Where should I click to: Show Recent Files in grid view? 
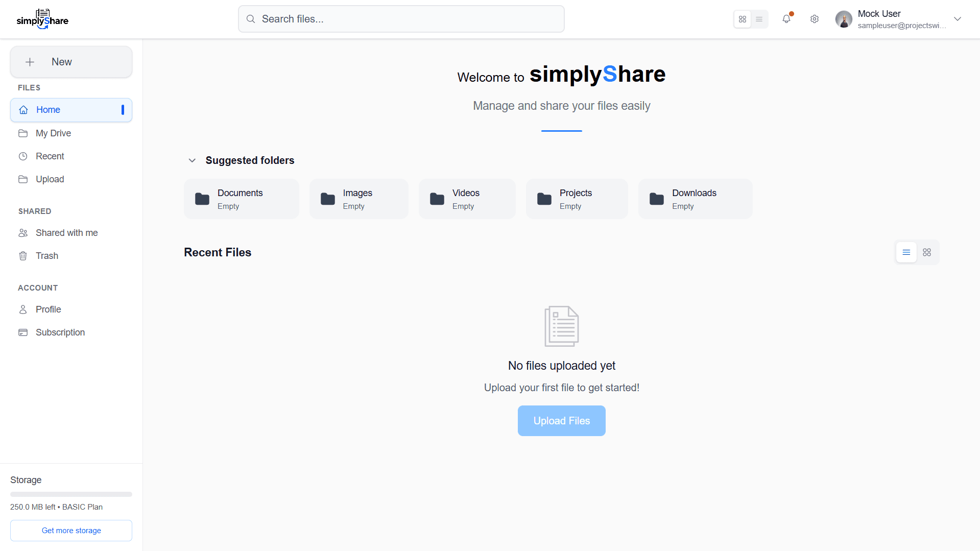pos(927,252)
